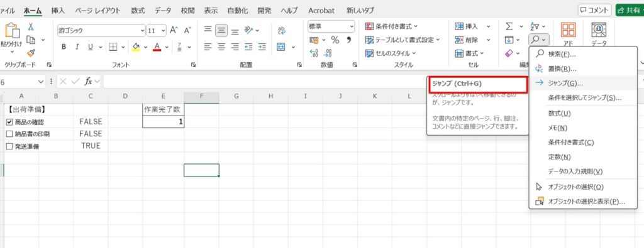
Task: Click the text orientation icon
Action: pyautogui.click(x=248, y=30)
